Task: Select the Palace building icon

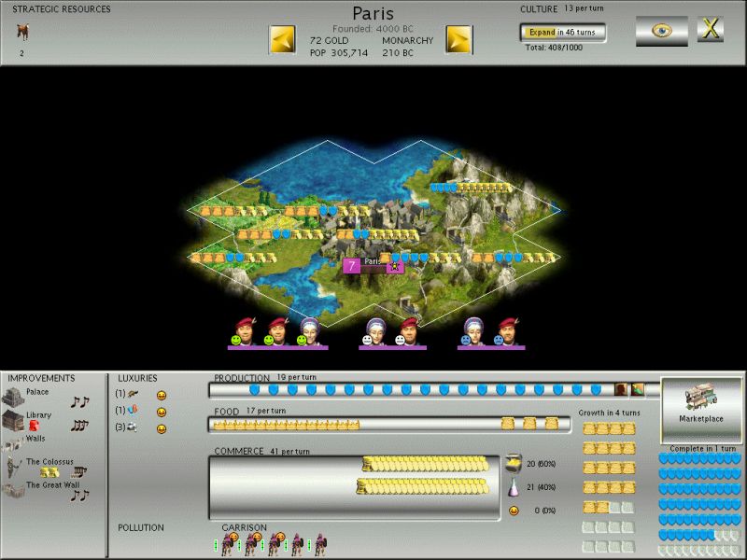Action: point(13,396)
